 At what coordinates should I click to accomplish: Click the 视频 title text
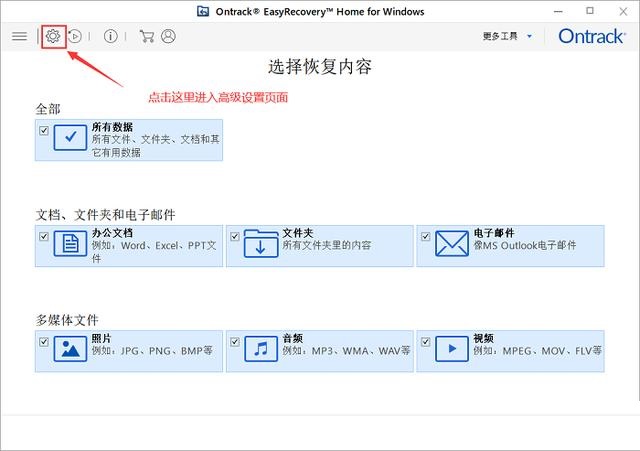(x=484, y=338)
